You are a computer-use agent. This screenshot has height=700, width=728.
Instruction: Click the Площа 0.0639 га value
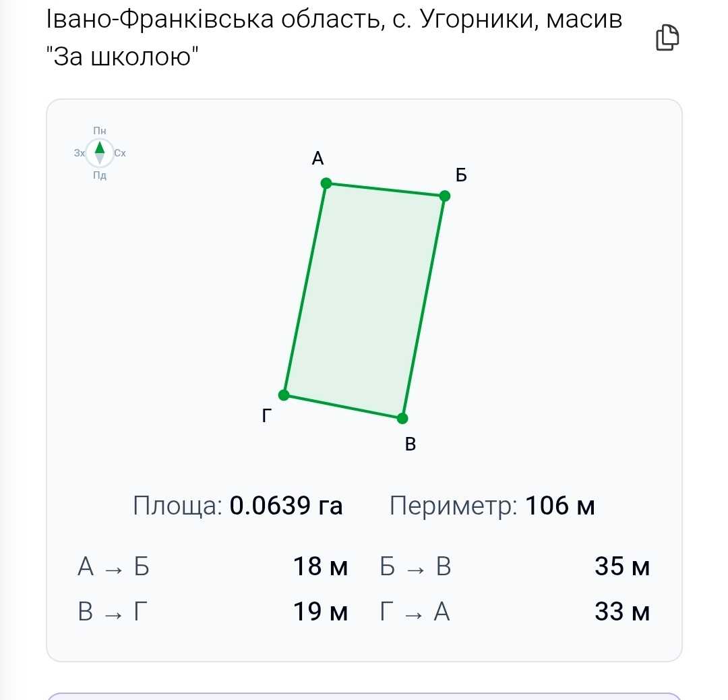coord(286,505)
